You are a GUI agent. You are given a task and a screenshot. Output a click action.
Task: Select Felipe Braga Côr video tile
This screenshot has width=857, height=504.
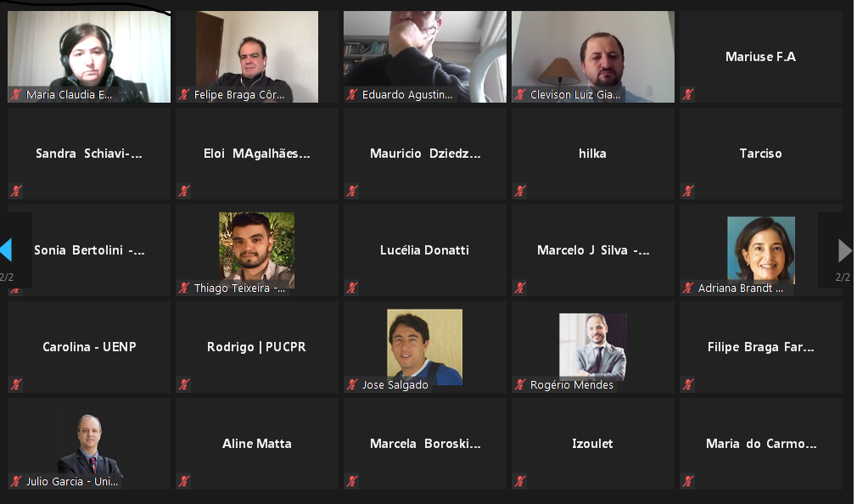pyautogui.click(x=257, y=57)
